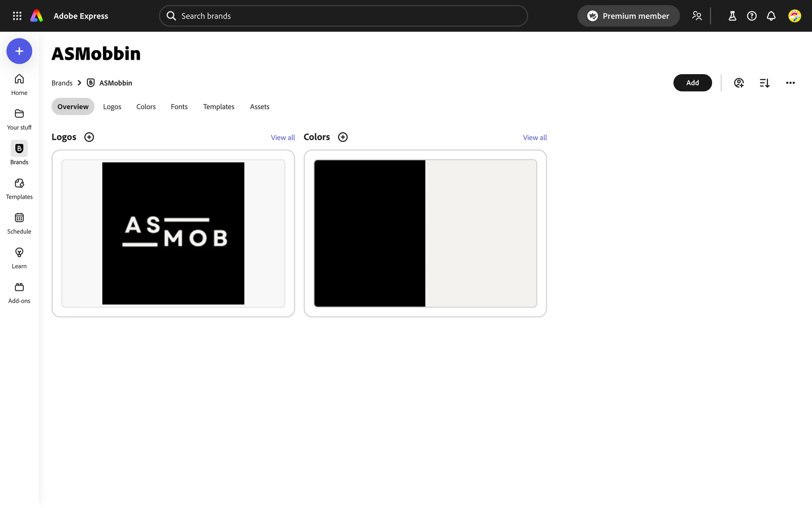This screenshot has height=508, width=812.
Task: Open the apps grid launcher
Action: click(17, 16)
